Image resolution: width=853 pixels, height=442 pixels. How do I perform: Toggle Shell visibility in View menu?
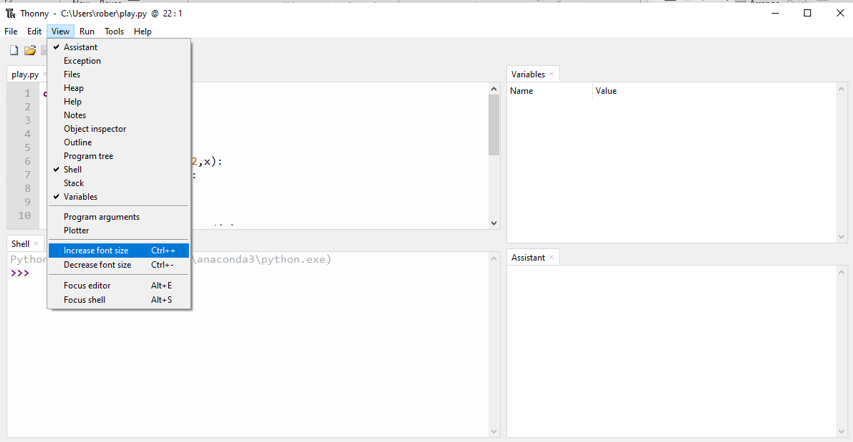(72, 170)
